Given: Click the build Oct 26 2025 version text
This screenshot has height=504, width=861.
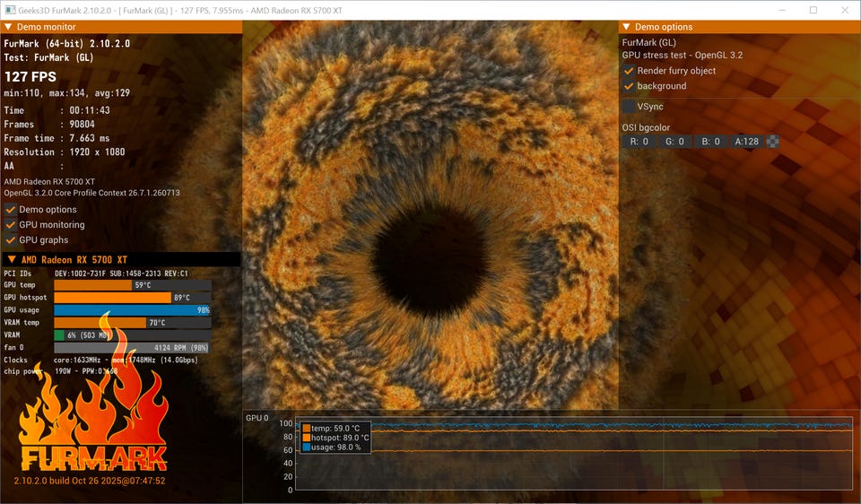Looking at the screenshot, I should [x=90, y=481].
